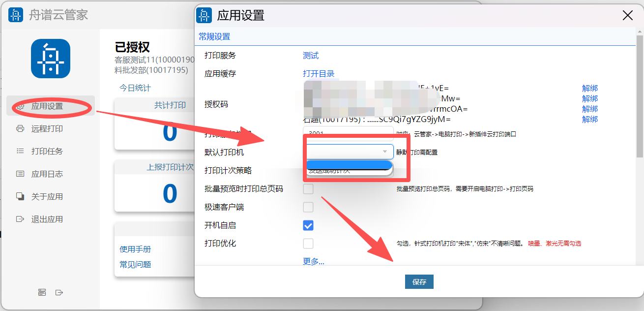Switch to the 今日统计 tab
Viewport: 644px width, 311px height.
135,88
